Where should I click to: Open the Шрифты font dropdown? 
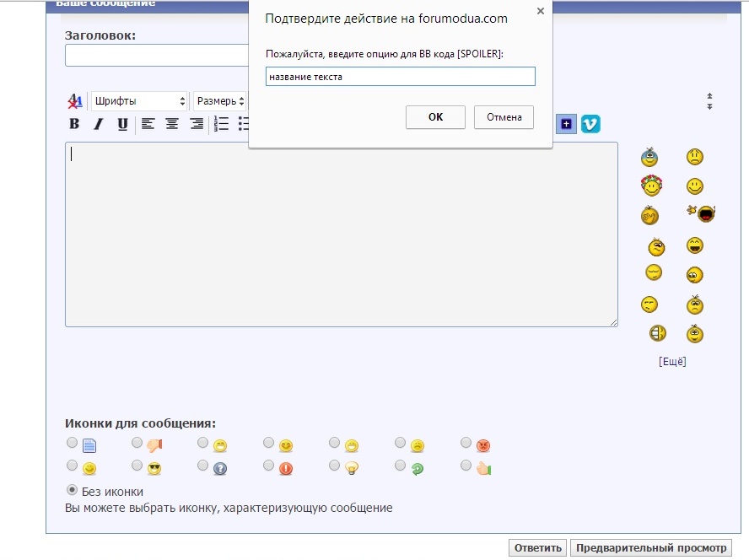tap(139, 101)
